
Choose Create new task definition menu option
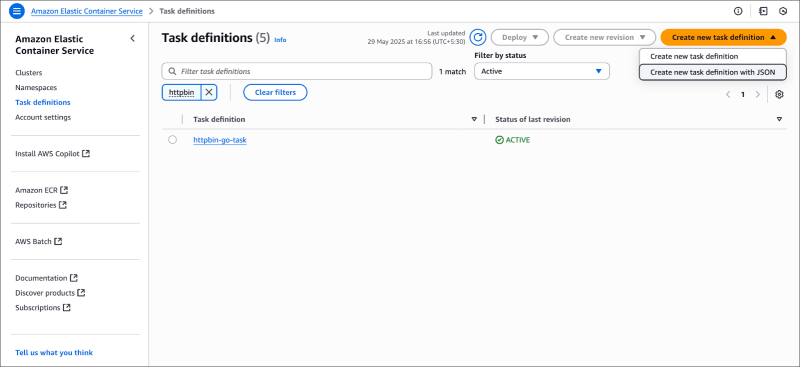(713, 57)
